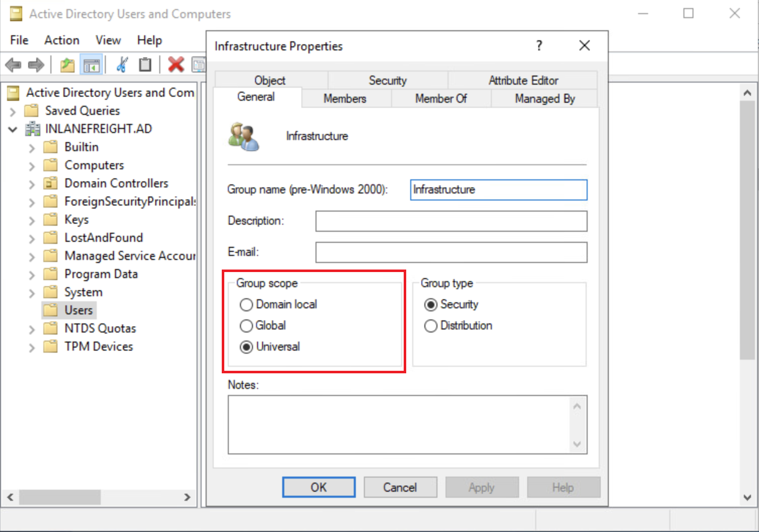Collapse the INLANEFREIGHT.AD domain node

pos(13,129)
